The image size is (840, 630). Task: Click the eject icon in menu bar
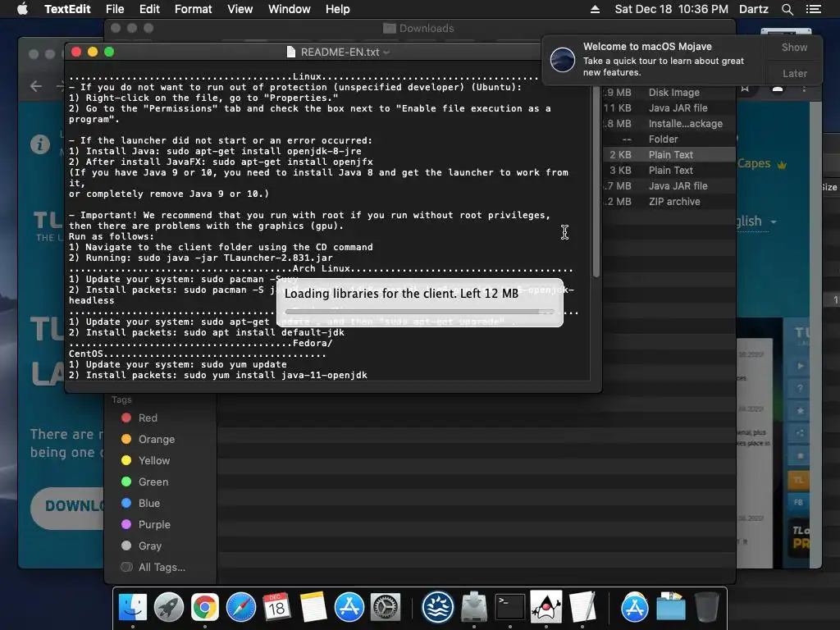point(595,9)
